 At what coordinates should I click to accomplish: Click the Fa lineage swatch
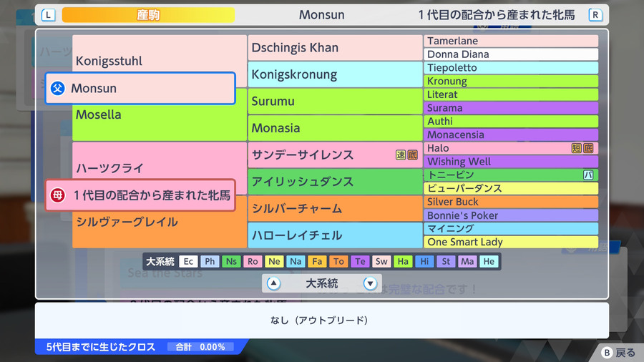(x=317, y=261)
